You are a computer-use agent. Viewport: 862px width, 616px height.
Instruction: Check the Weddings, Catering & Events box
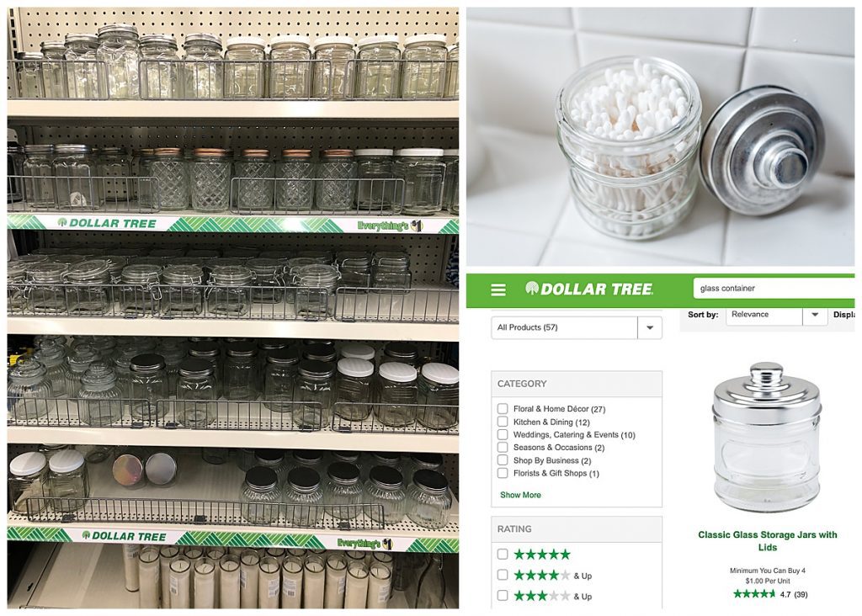point(503,434)
